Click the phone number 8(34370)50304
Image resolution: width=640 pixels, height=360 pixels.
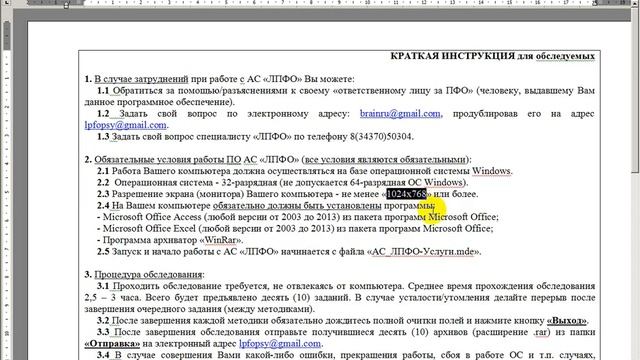tap(380, 136)
